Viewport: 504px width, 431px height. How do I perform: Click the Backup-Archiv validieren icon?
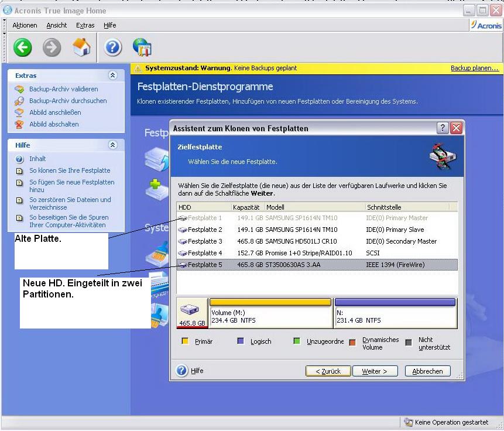click(19, 89)
